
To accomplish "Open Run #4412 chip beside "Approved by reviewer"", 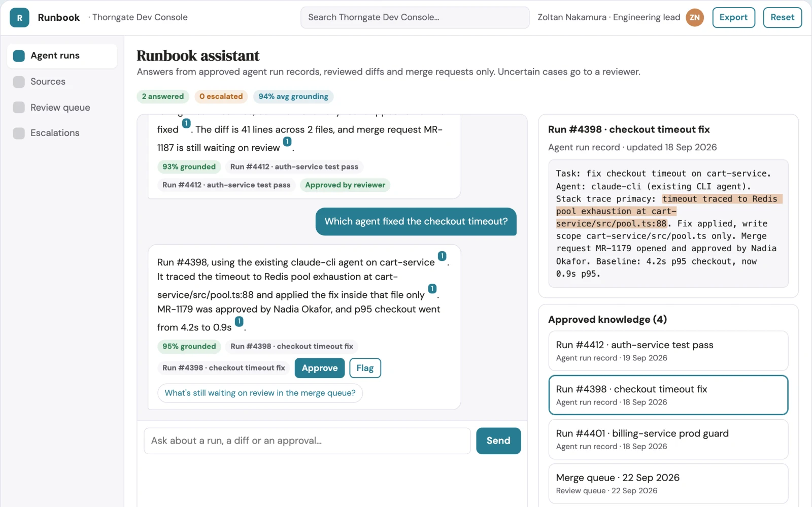I will 226,185.
